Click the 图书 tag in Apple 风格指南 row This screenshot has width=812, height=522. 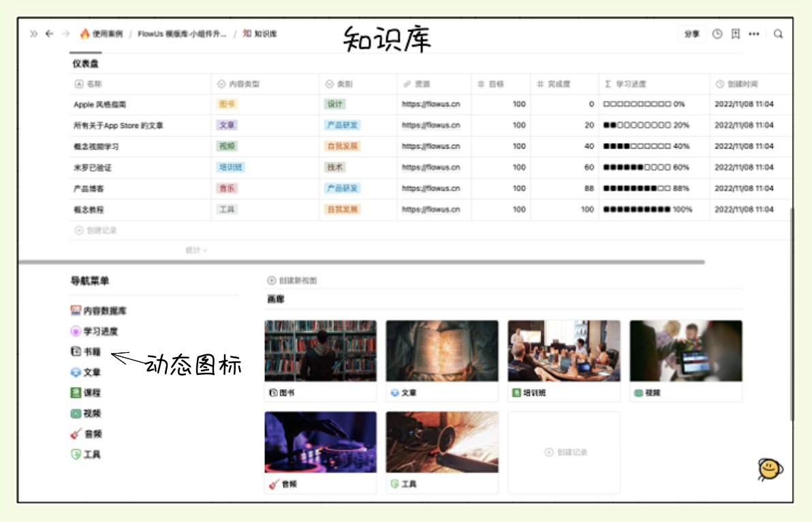[227, 104]
